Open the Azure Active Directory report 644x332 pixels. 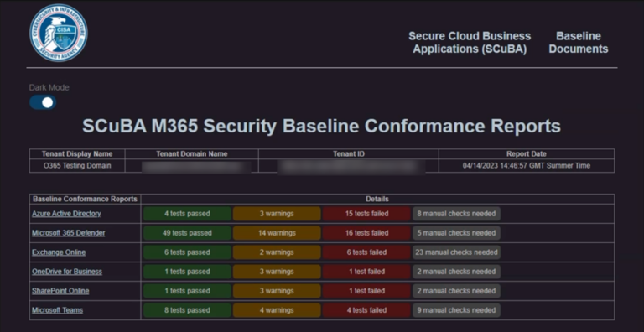66,214
